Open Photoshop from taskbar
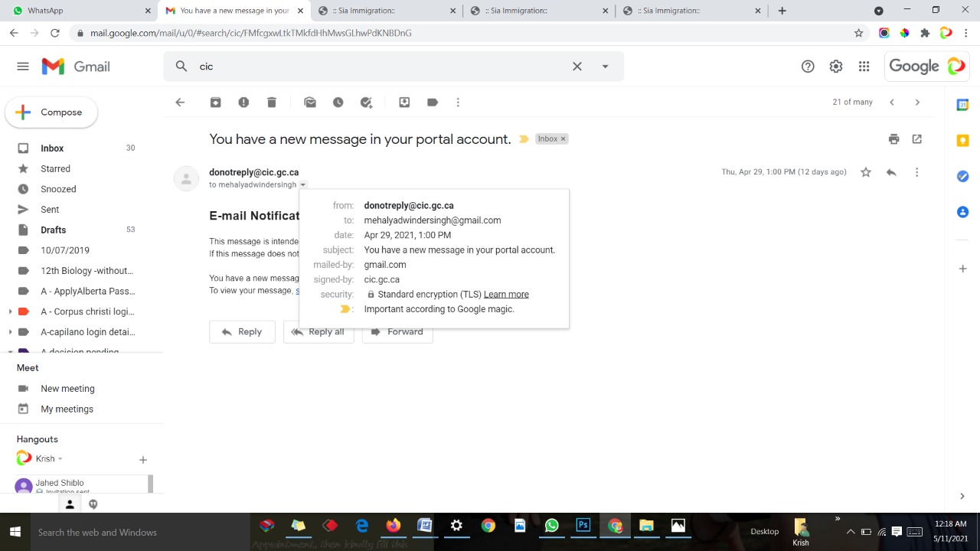The width and height of the screenshot is (980, 551). click(583, 526)
